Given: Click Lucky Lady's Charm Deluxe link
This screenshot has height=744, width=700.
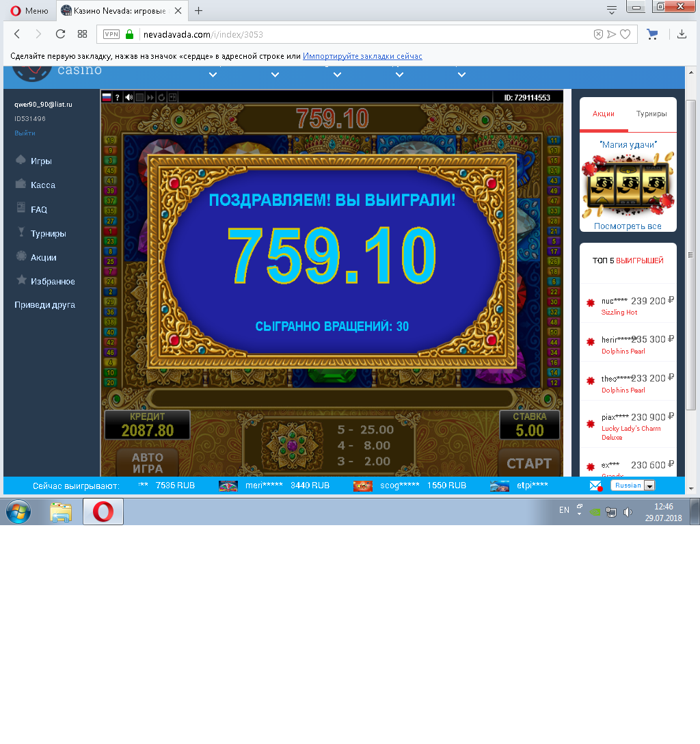Looking at the screenshot, I should pos(631,433).
